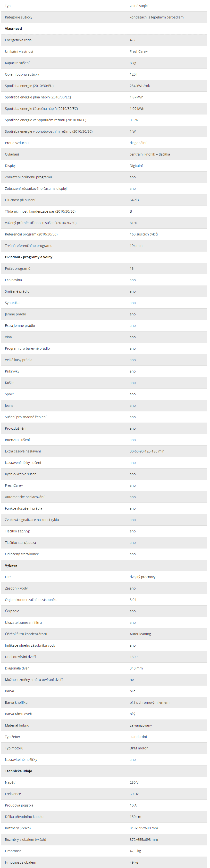Select the Kapacita sušení 8 kg value
Screen dimensions: 210x868
click(133, 63)
